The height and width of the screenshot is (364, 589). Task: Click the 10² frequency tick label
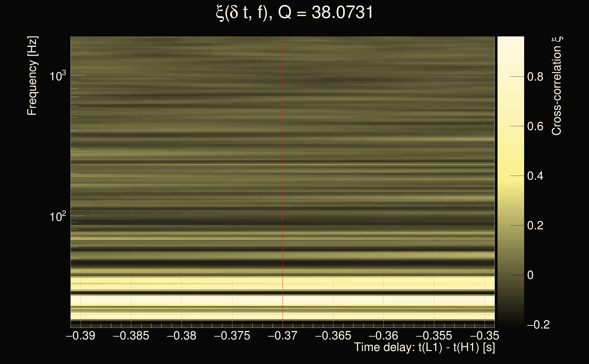(x=58, y=217)
